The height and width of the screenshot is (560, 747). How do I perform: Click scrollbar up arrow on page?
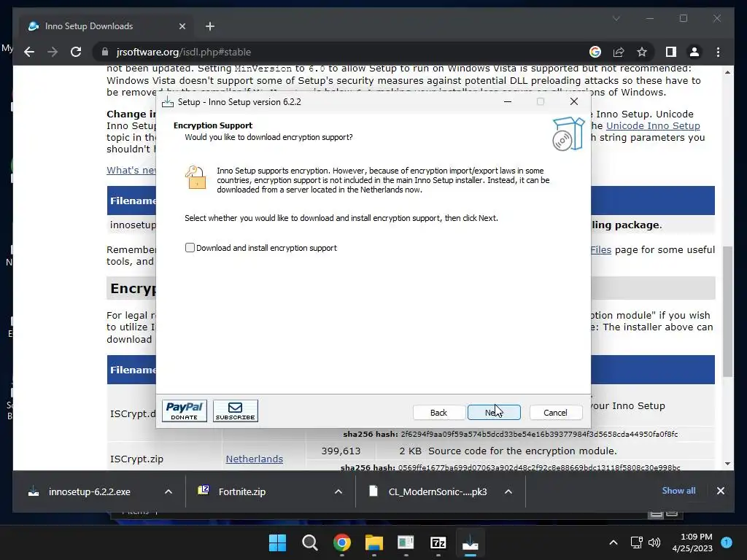pyautogui.click(x=727, y=72)
